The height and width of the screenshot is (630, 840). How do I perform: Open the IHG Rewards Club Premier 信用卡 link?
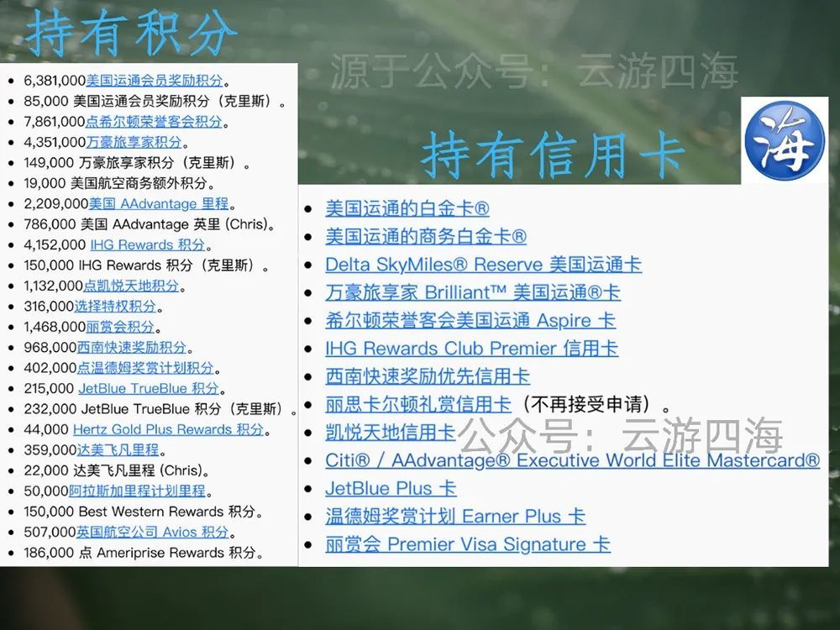point(471,349)
